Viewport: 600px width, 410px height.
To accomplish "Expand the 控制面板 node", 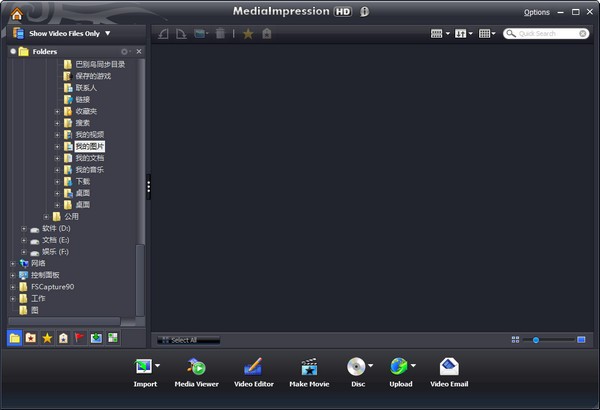I will pos(13,275).
